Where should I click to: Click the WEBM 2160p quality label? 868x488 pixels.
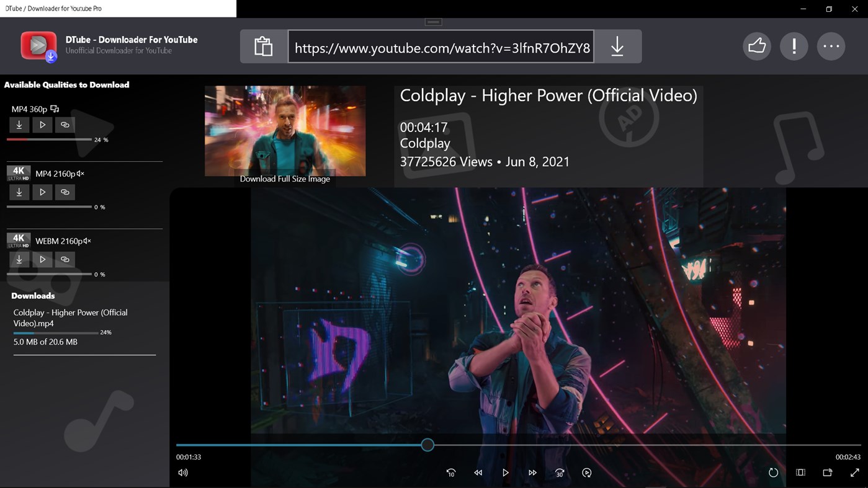pyautogui.click(x=59, y=241)
